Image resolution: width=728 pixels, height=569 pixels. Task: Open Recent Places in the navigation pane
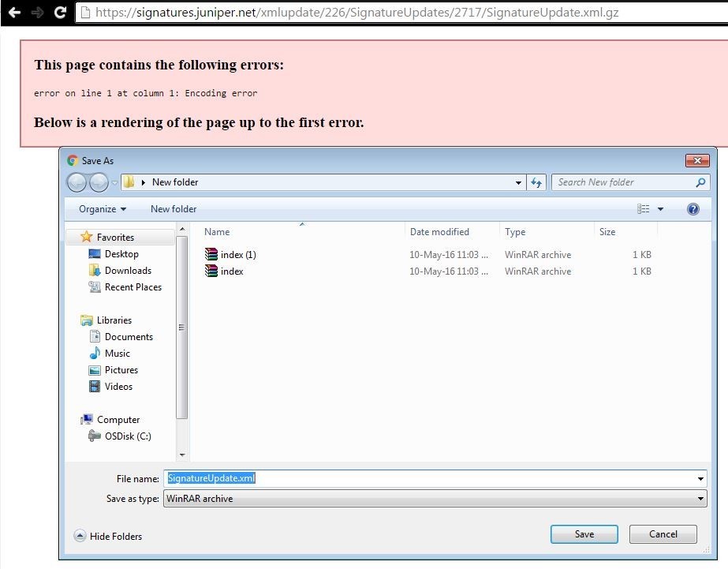(x=133, y=287)
